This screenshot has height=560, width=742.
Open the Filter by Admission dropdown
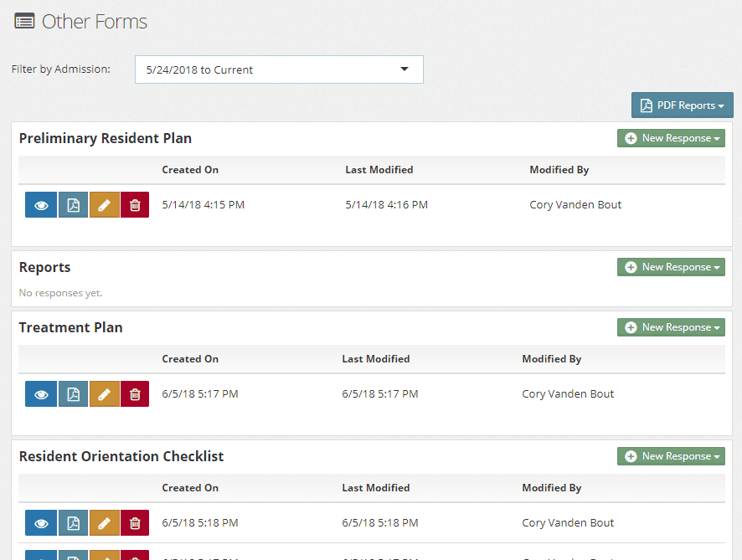pos(279,69)
